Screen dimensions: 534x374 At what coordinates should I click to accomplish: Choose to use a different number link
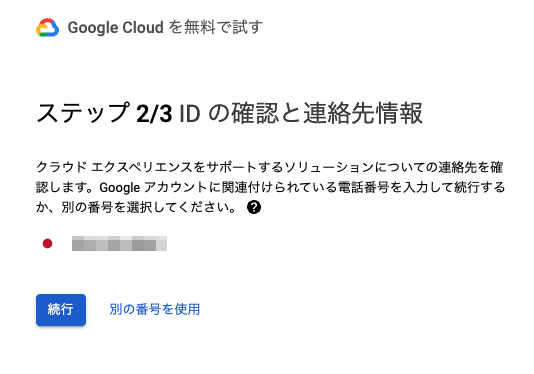[155, 309]
